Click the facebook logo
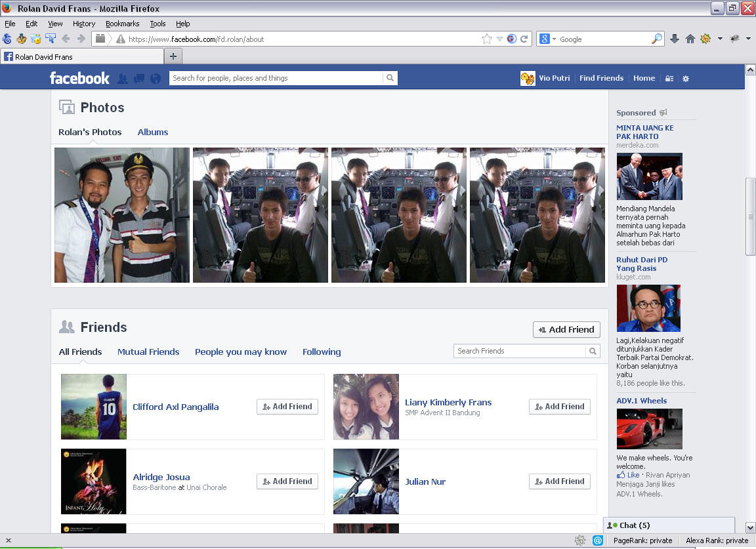The width and height of the screenshot is (756, 549). 79,78
